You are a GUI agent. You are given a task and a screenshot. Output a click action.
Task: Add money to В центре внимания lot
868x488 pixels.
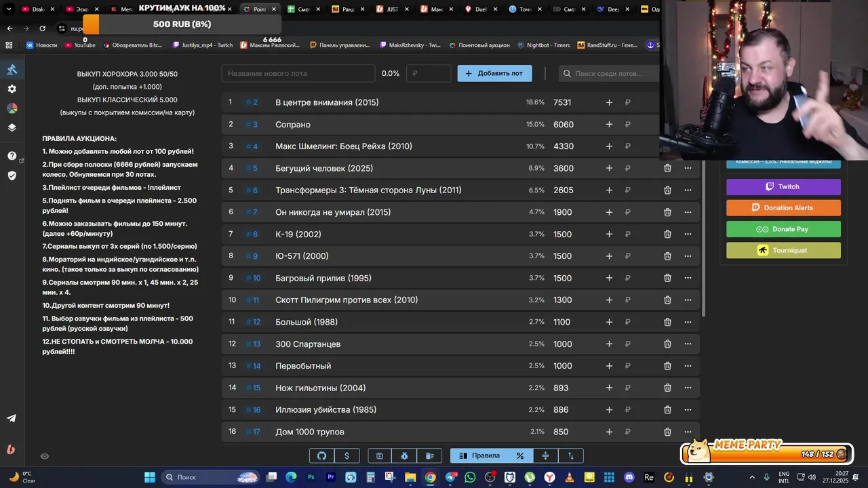coord(609,102)
